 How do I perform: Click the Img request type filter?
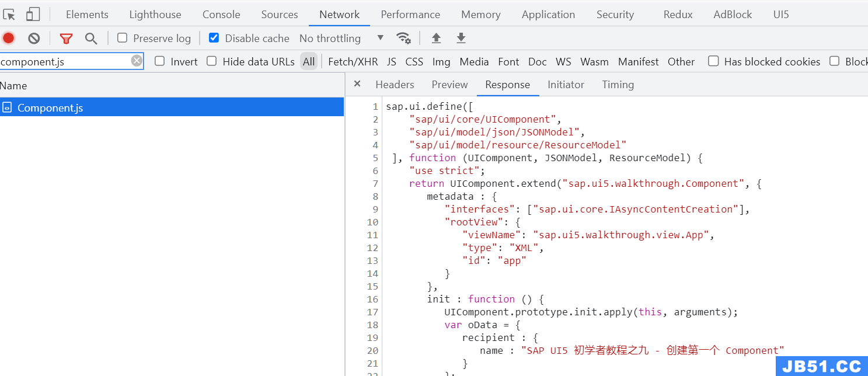tap(441, 61)
